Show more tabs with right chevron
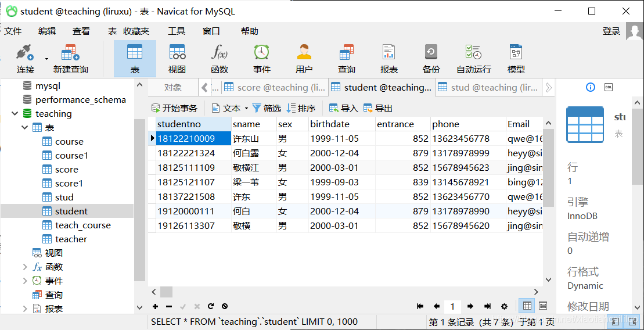Viewport: 644px width, 330px height. 548,88
